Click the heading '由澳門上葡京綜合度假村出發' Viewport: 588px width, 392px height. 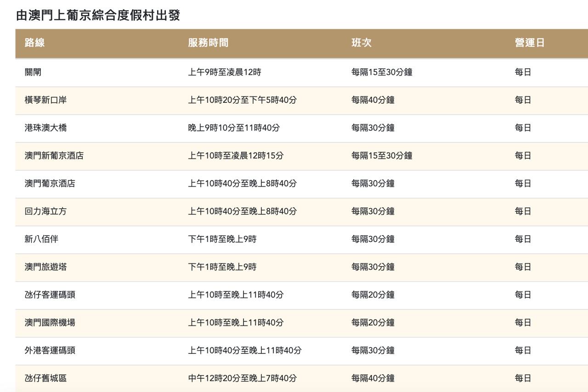tap(98, 15)
